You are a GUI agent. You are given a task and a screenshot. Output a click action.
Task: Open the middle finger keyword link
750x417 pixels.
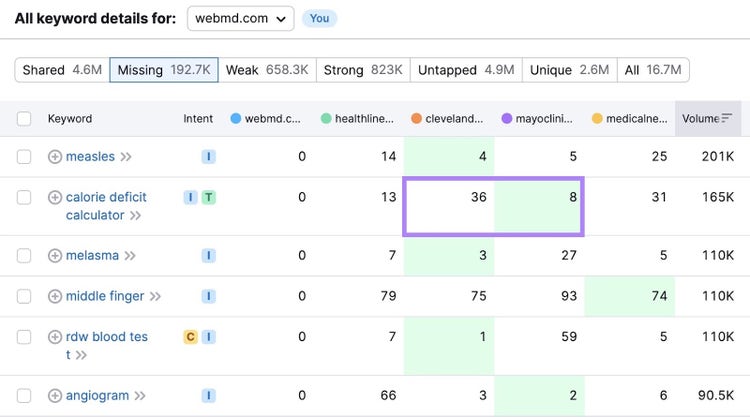pyautogui.click(x=105, y=296)
